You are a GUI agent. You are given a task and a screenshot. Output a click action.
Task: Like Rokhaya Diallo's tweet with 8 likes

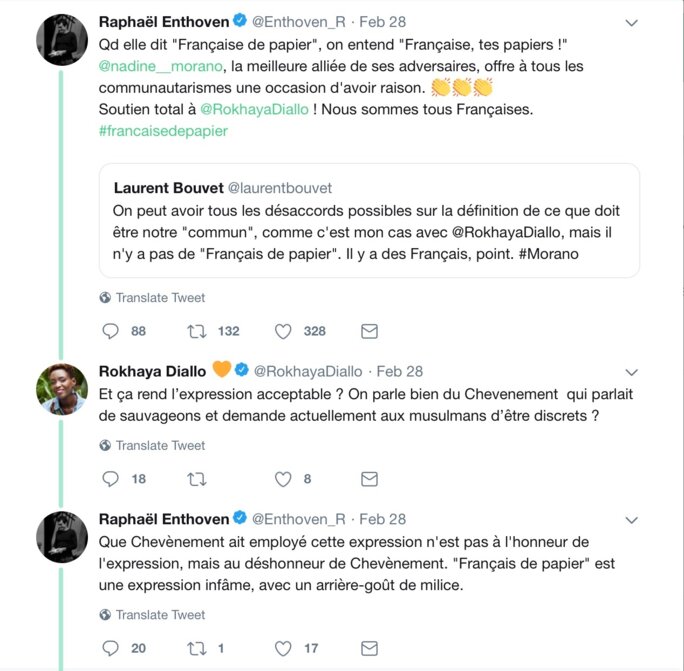pyautogui.click(x=283, y=479)
